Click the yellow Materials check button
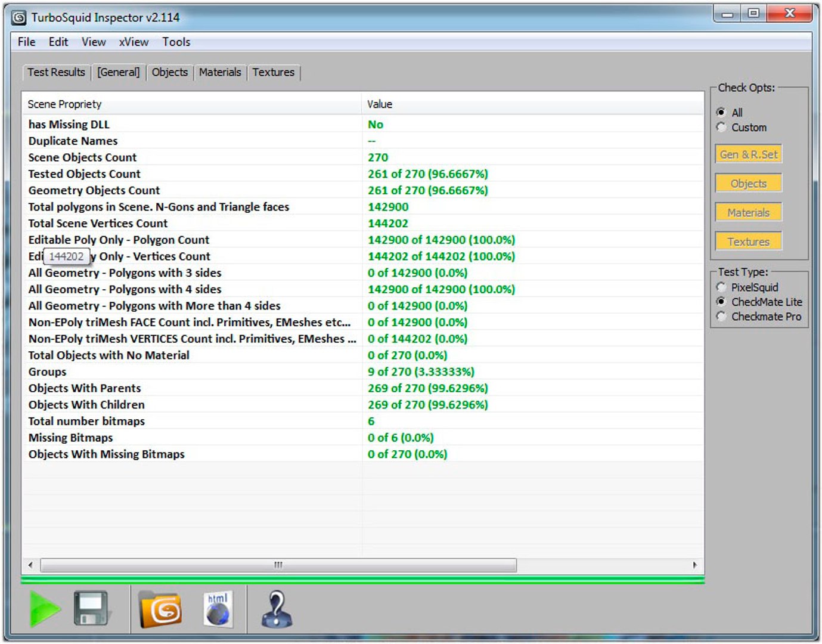The image size is (822, 644). (x=749, y=213)
